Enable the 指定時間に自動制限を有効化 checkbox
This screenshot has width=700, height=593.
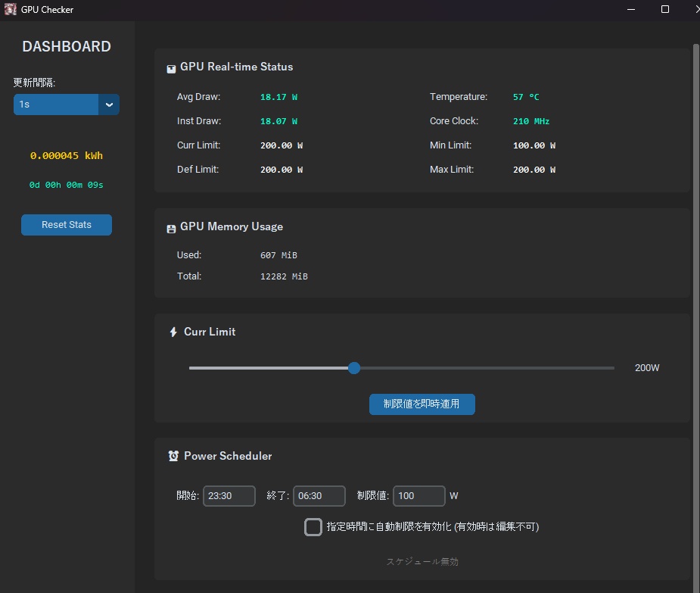(313, 527)
